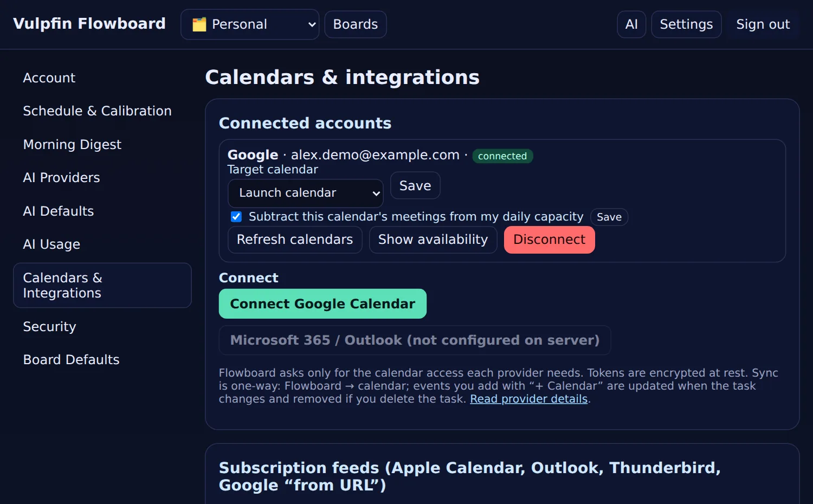Show availability for Google calendar
The width and height of the screenshot is (813, 504).
click(433, 240)
